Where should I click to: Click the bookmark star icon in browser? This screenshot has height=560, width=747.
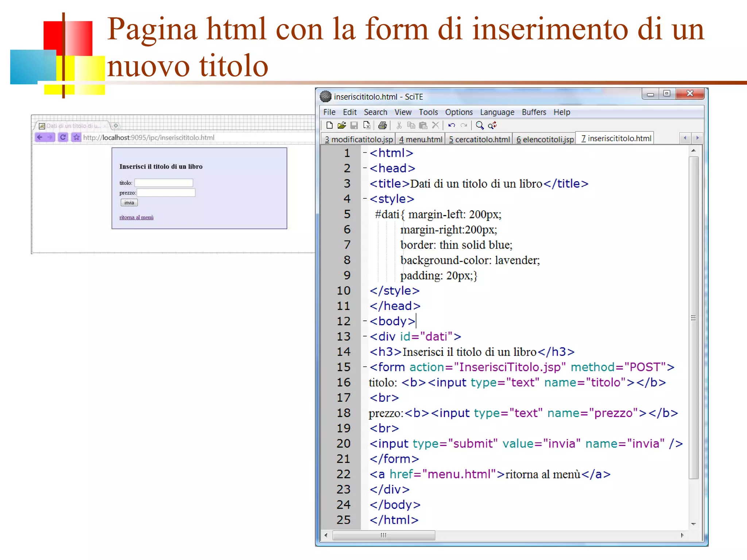[x=76, y=137]
